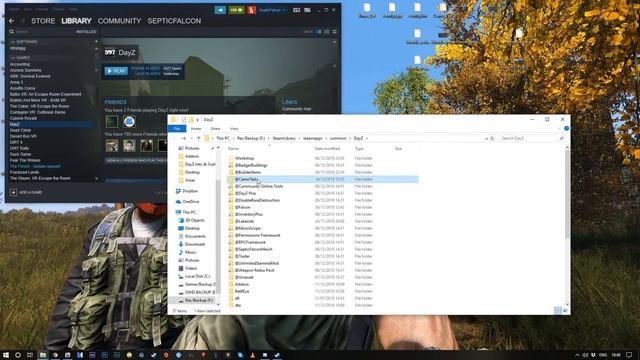Open the address bar history dropdown

486,138
